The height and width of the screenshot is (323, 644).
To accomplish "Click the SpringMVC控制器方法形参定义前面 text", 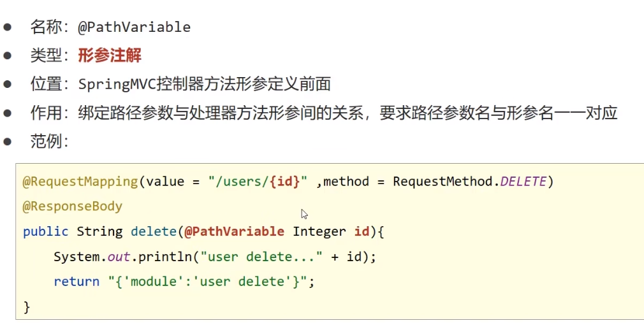I will 205,85.
